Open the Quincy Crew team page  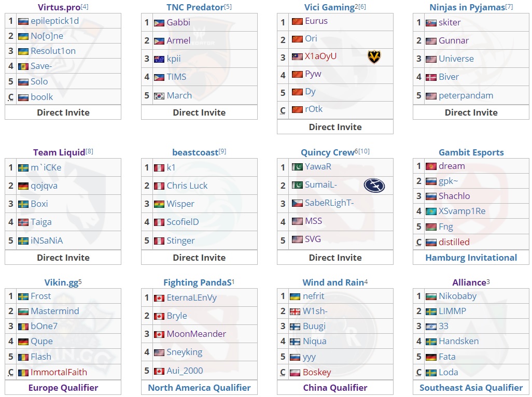tap(326, 152)
